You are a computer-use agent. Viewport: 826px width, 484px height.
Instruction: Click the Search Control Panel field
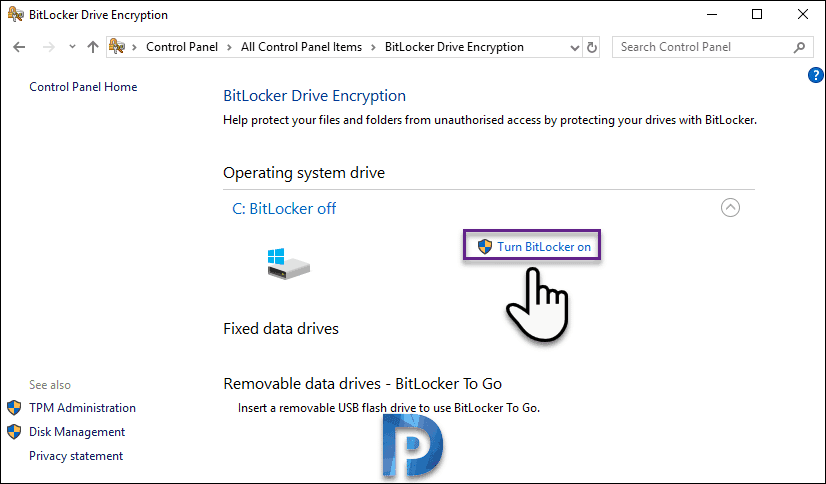pyautogui.click(x=704, y=47)
